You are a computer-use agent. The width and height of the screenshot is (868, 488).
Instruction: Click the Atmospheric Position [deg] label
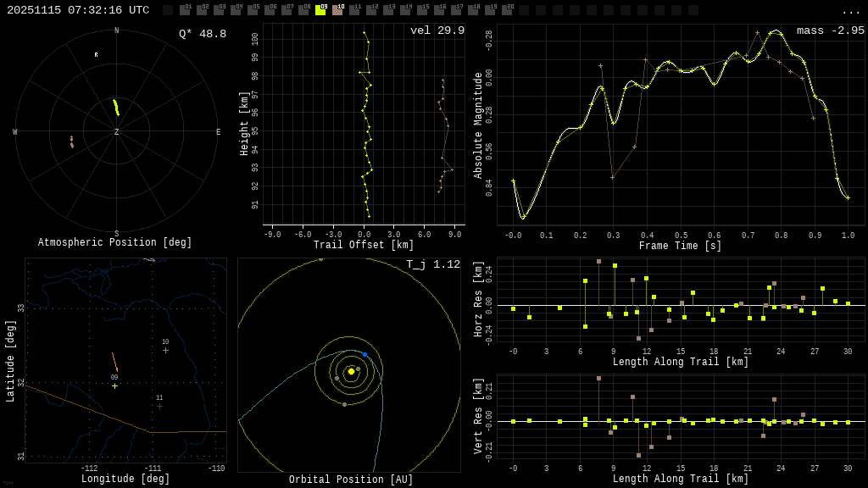tap(114, 242)
